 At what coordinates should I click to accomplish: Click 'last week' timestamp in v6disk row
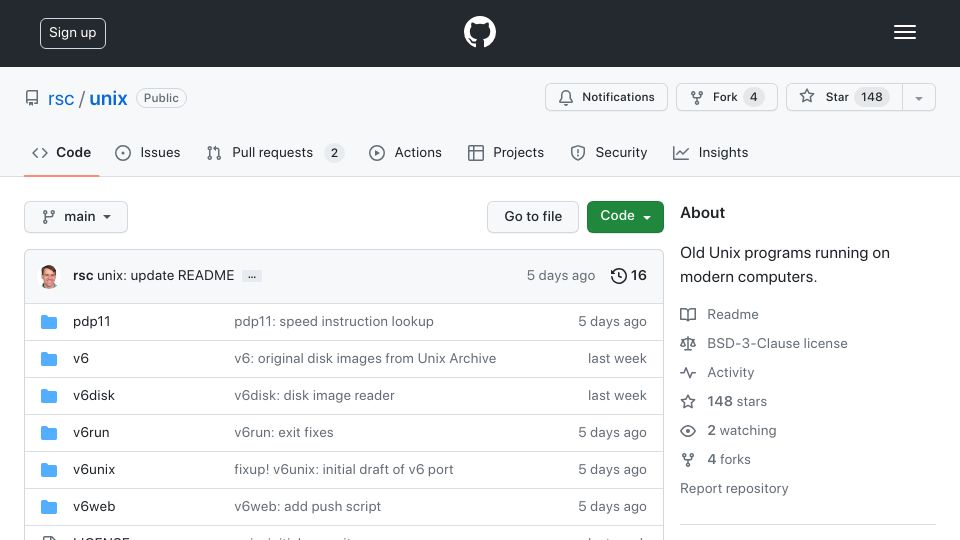point(617,396)
